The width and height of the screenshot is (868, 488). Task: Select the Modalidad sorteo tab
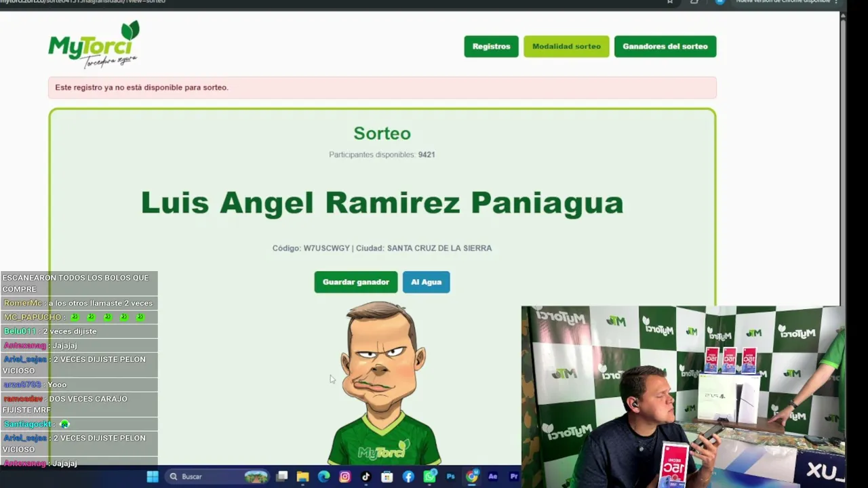[566, 46]
